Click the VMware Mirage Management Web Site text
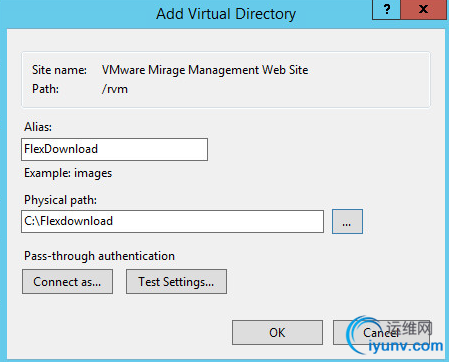 tap(205, 70)
